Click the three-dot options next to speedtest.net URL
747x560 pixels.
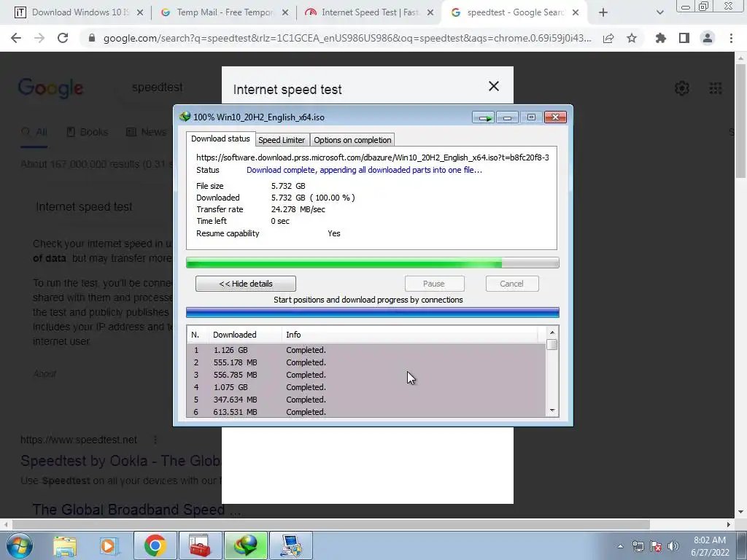click(x=155, y=440)
